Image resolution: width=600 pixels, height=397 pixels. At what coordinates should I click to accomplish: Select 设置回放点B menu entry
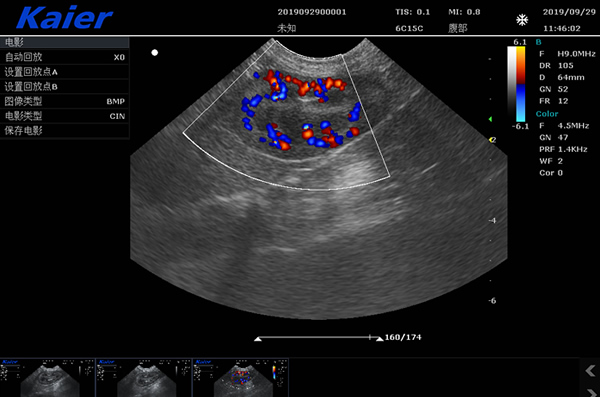coord(64,87)
